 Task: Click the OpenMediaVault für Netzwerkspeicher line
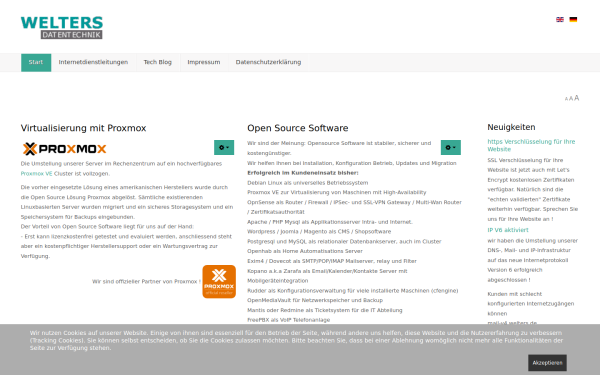tap(315, 300)
